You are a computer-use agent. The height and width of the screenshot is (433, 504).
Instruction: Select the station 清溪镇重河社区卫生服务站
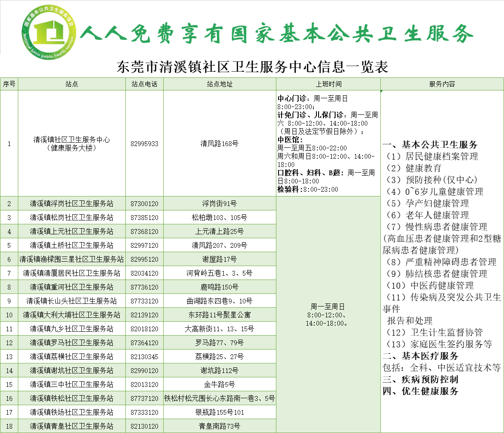(x=72, y=287)
